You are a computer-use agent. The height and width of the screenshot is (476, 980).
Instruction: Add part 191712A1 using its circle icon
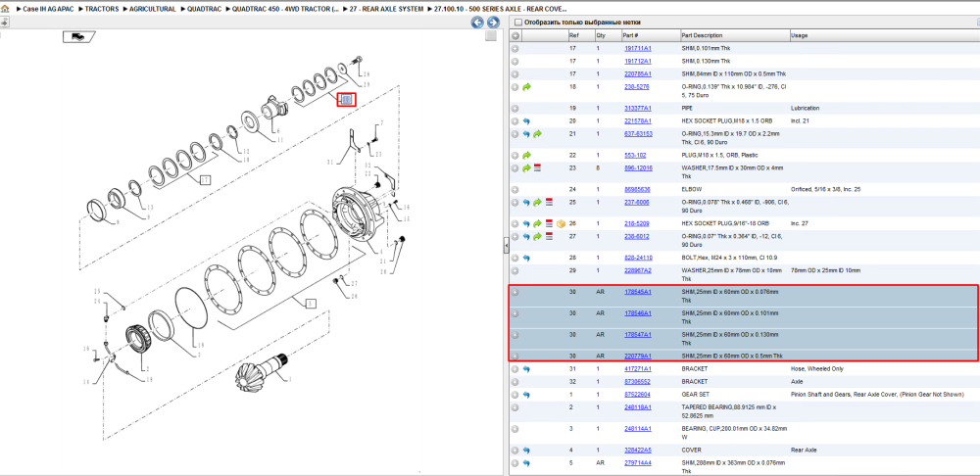(x=515, y=62)
